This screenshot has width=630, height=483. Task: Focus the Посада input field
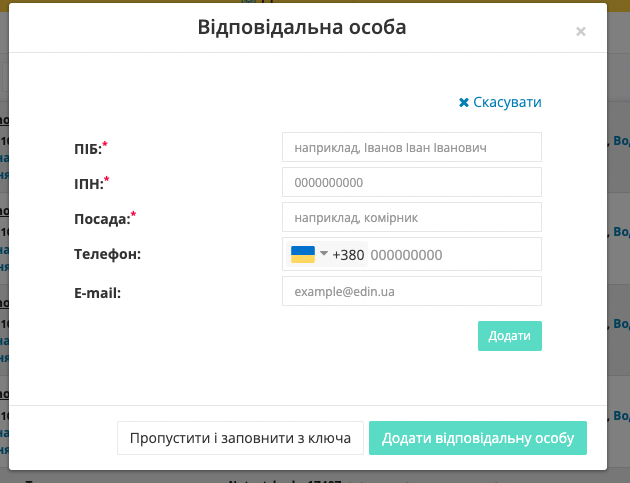412,217
